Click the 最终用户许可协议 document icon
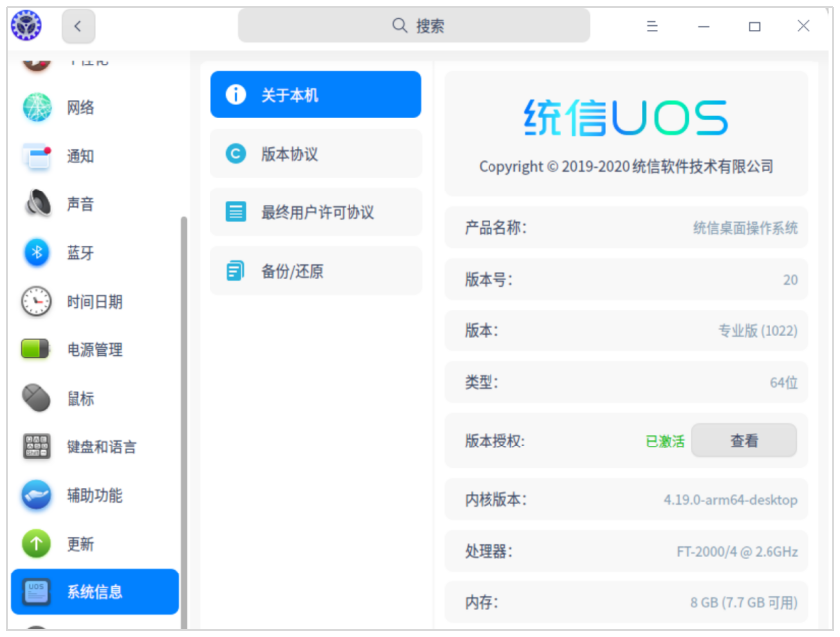This screenshot has height=637, width=840. coord(236,212)
